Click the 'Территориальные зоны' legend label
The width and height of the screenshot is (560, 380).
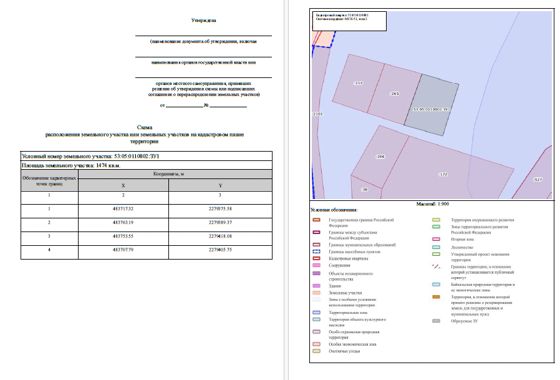(348, 312)
